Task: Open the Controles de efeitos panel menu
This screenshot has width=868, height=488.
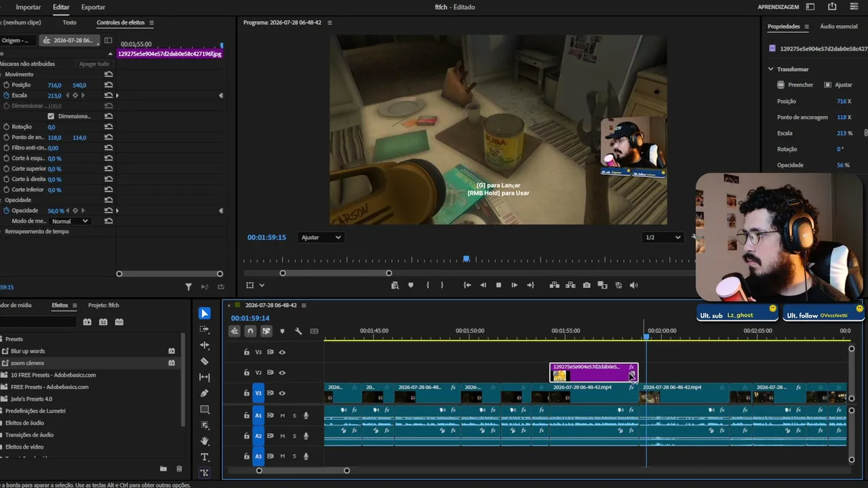Action: pyautogui.click(x=151, y=22)
